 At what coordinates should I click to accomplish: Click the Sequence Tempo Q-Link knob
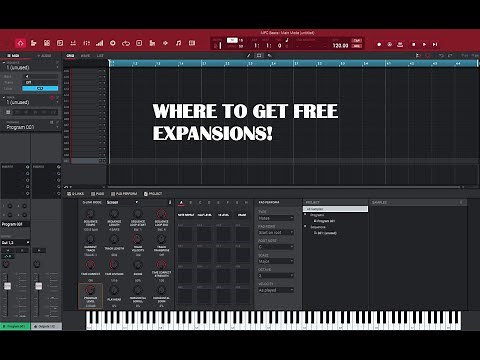pos(90,214)
